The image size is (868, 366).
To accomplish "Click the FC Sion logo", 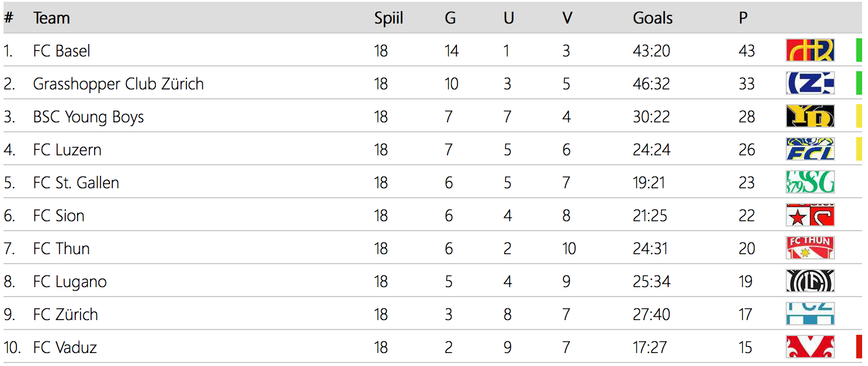I will coord(810,215).
